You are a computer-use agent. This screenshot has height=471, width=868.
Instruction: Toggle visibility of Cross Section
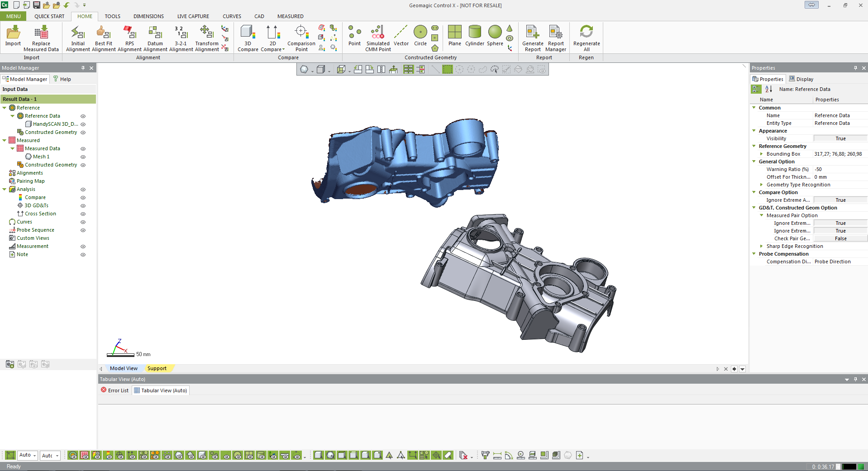(x=83, y=214)
